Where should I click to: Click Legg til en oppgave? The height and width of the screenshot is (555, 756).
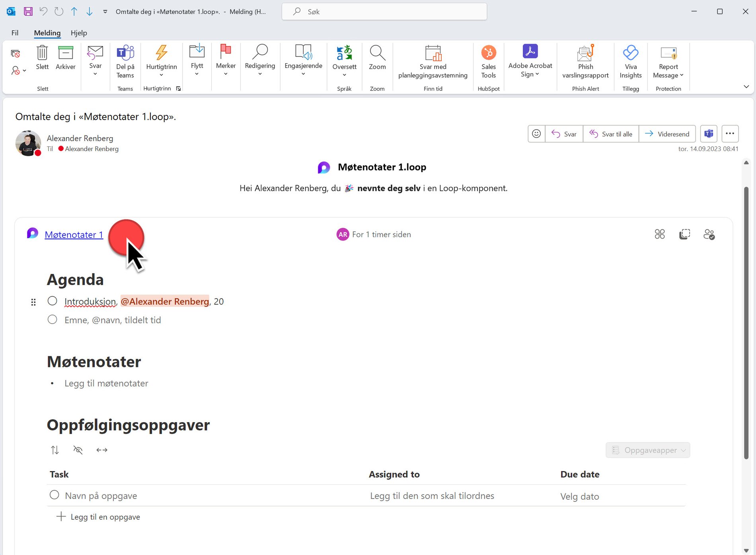(x=97, y=516)
